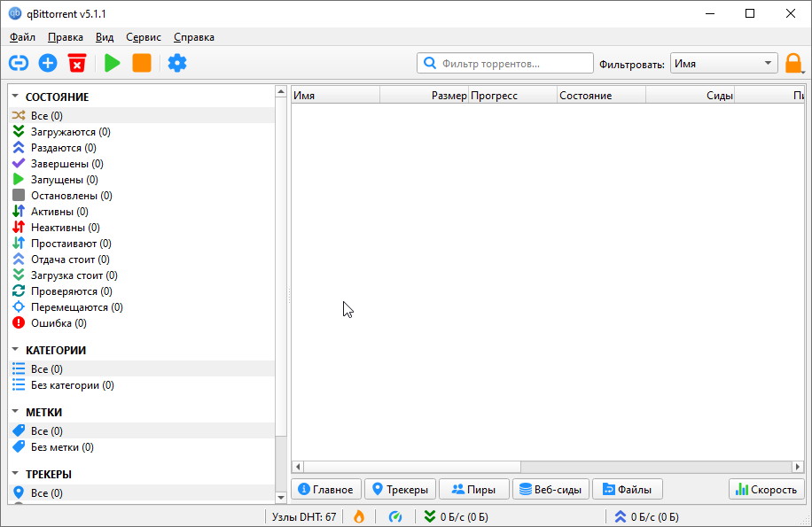
Task: Select the Отдача стоит (0) filter
Action: point(141,260)
